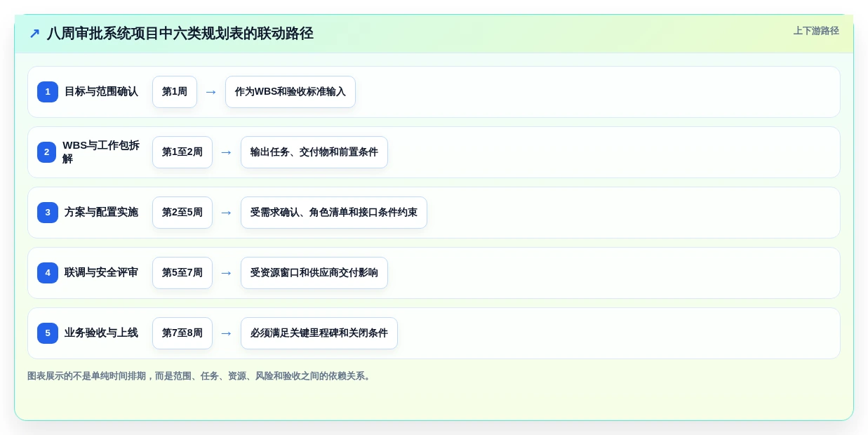Click step number badge 4
868x435 pixels.
(x=48, y=273)
